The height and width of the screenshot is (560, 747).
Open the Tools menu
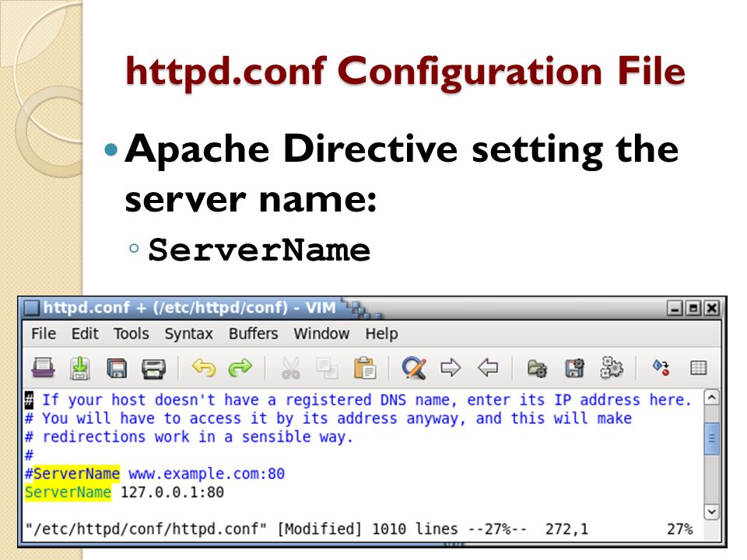[x=131, y=334]
